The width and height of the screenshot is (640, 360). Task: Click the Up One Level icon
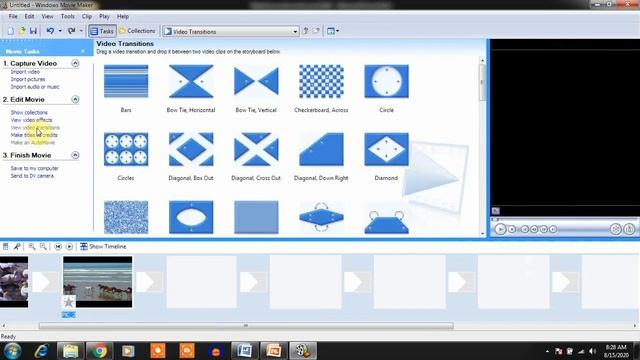click(305, 31)
